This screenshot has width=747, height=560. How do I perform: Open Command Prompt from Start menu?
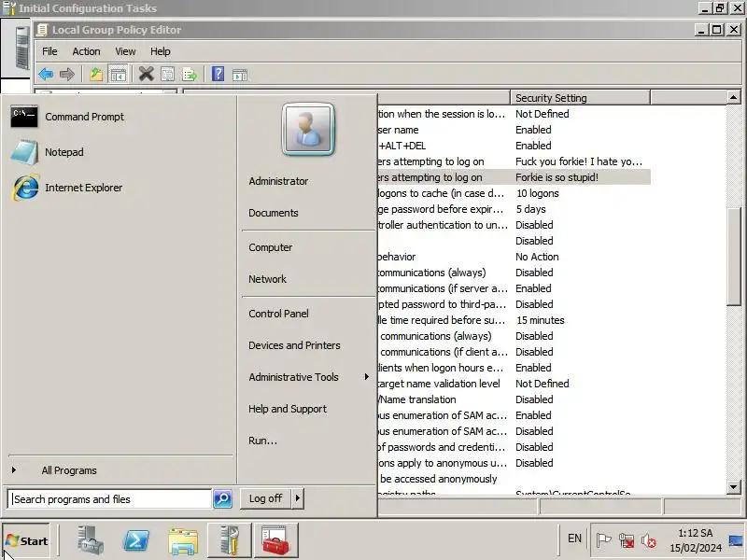[x=66, y=117]
